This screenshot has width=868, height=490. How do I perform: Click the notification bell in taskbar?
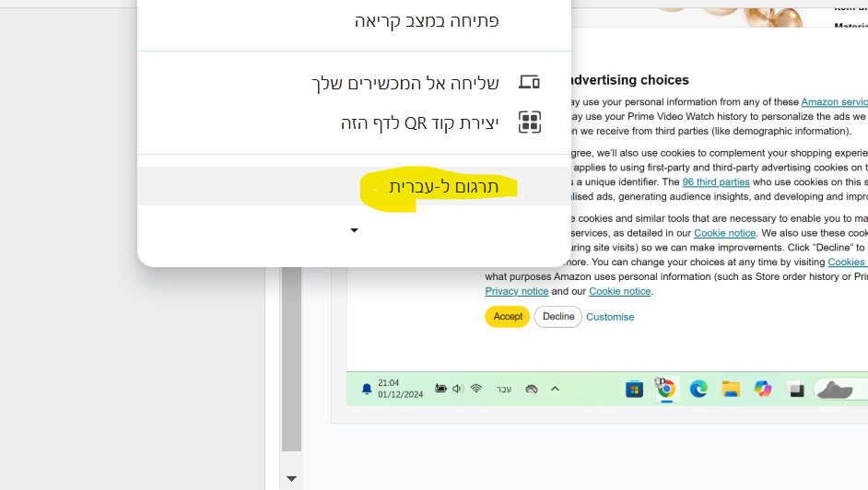point(367,389)
